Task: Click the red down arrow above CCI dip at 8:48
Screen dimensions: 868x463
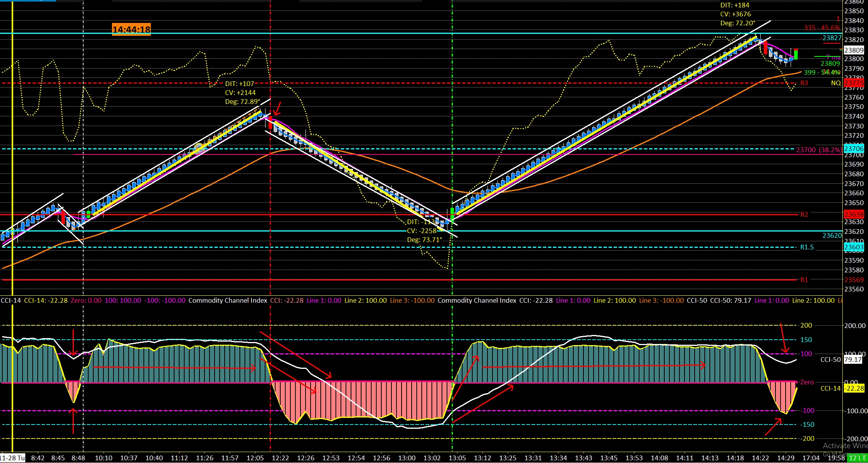Action: (73, 342)
